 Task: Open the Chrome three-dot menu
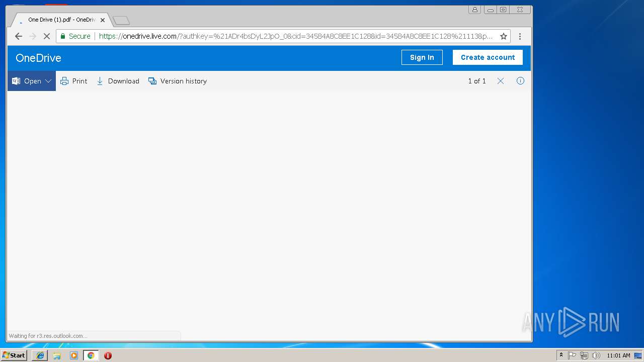520,36
